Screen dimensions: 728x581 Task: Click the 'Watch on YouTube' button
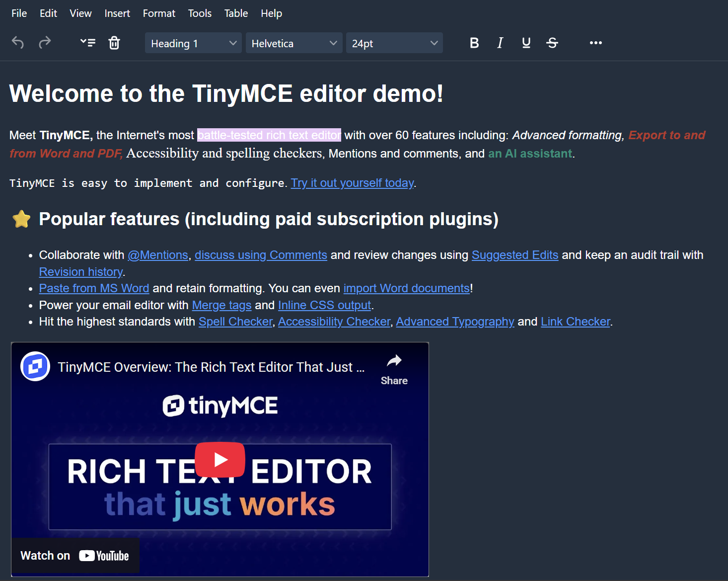click(x=75, y=556)
